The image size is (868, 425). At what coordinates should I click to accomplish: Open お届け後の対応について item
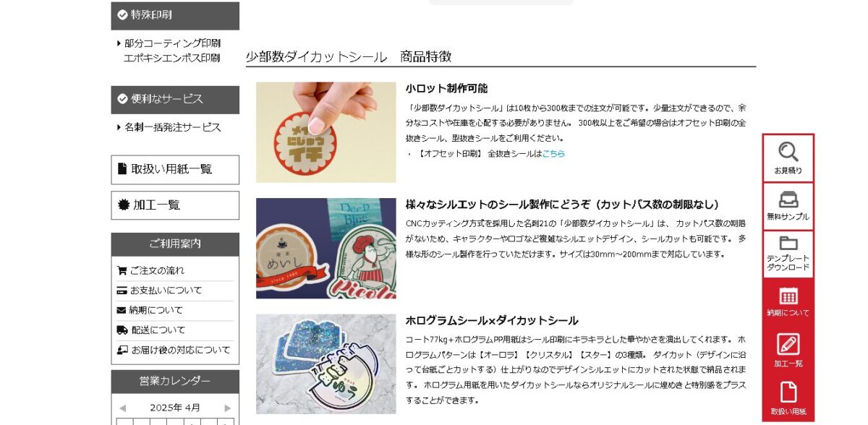[175, 350]
